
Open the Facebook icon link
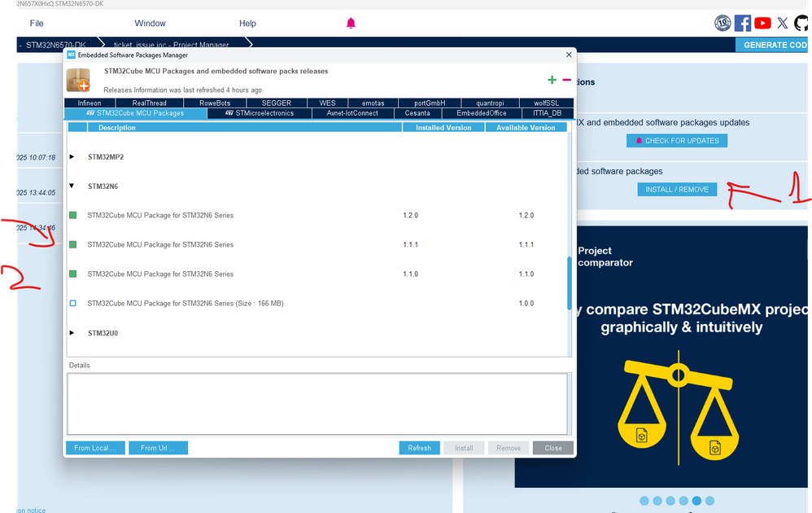pos(743,23)
